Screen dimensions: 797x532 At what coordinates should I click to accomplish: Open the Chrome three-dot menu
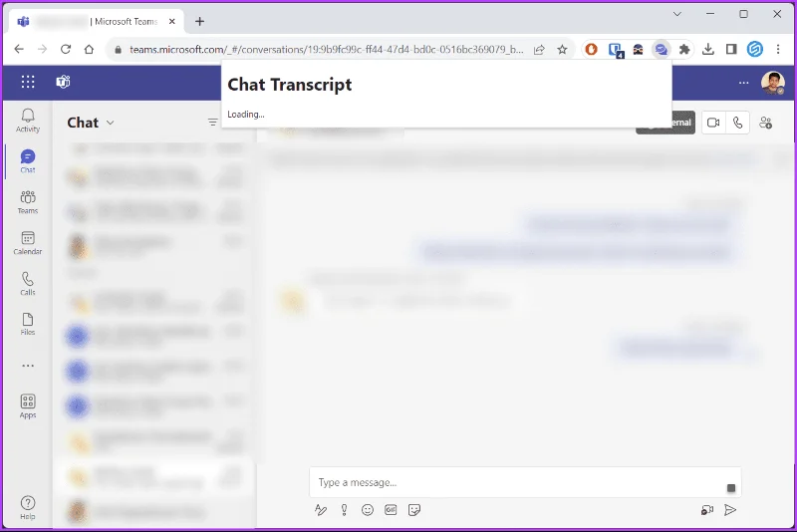[x=778, y=49]
